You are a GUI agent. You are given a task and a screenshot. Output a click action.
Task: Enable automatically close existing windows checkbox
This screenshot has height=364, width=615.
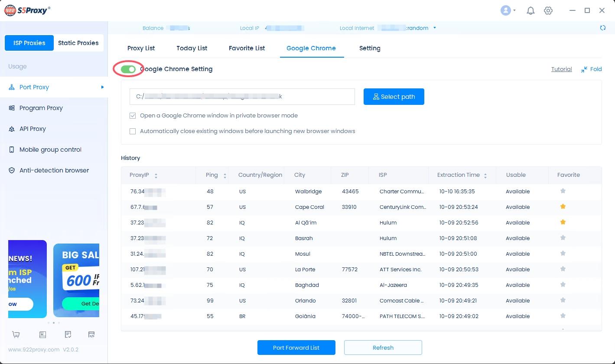pos(133,131)
